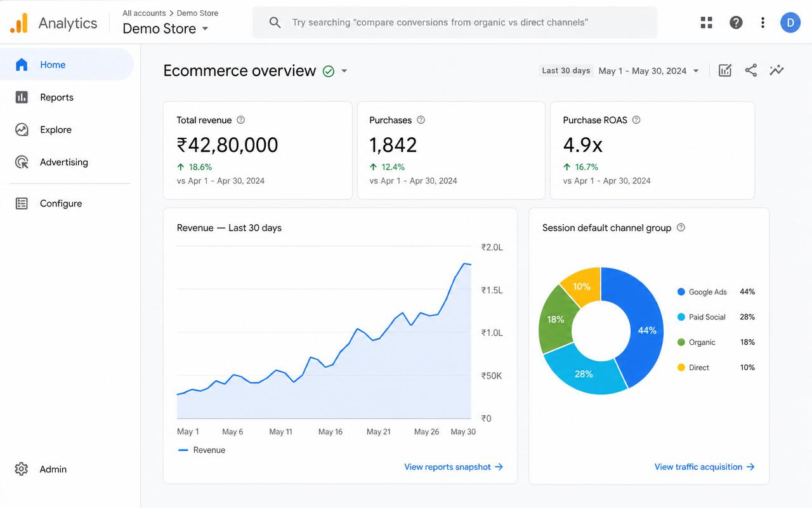Click the Reports bar chart icon
The image size is (812, 508).
coord(22,97)
